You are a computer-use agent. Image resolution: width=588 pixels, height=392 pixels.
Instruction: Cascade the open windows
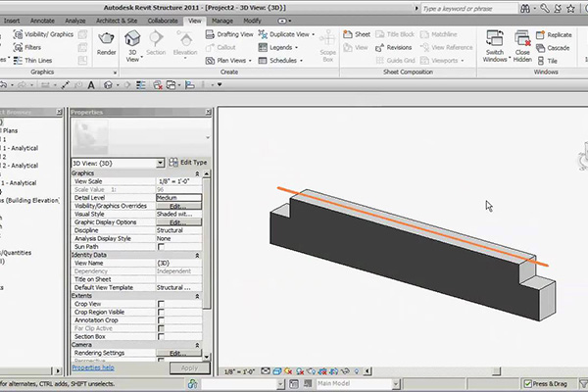(553, 48)
